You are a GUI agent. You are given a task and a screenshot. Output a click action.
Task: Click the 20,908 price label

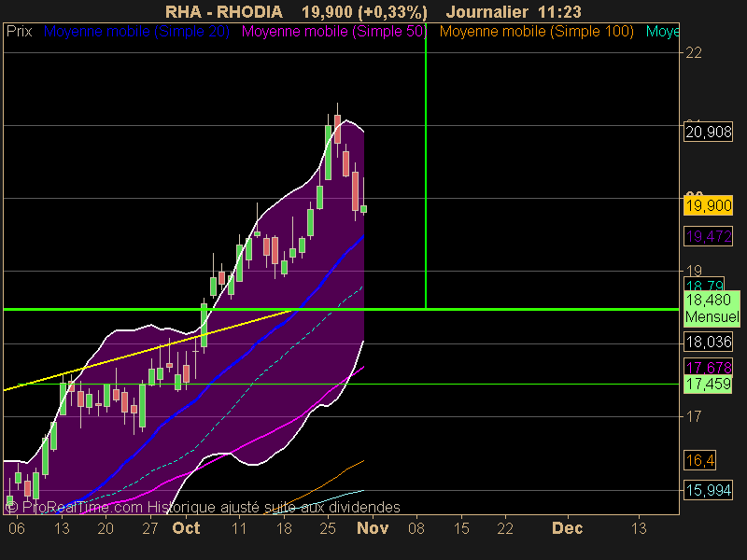click(x=708, y=132)
